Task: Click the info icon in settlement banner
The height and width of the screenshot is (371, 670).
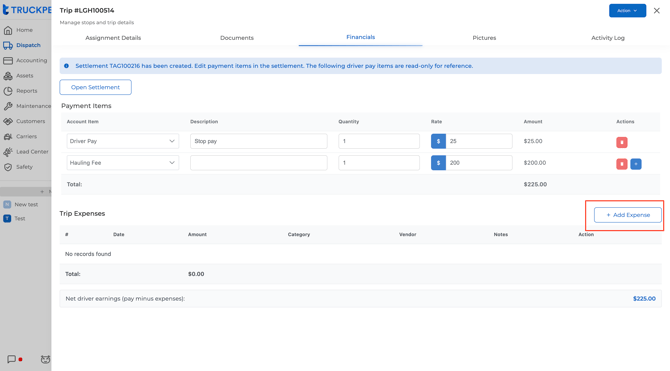Action: coord(66,66)
